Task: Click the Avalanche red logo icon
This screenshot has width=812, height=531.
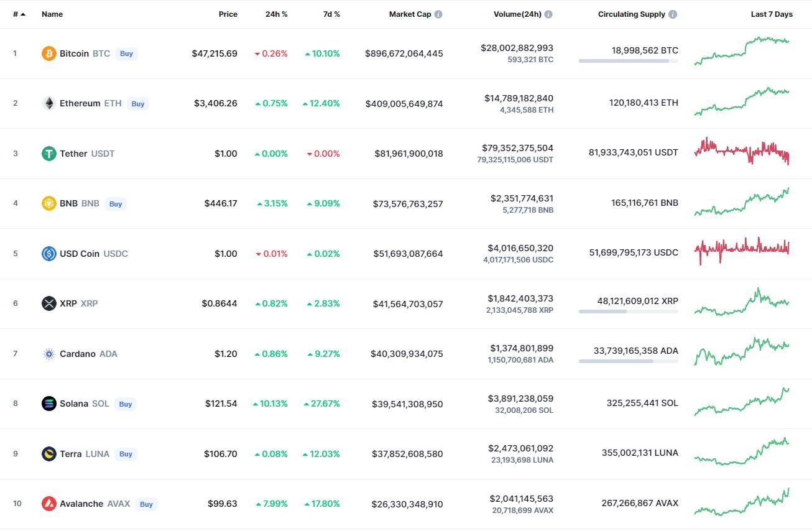Action: pos(48,504)
